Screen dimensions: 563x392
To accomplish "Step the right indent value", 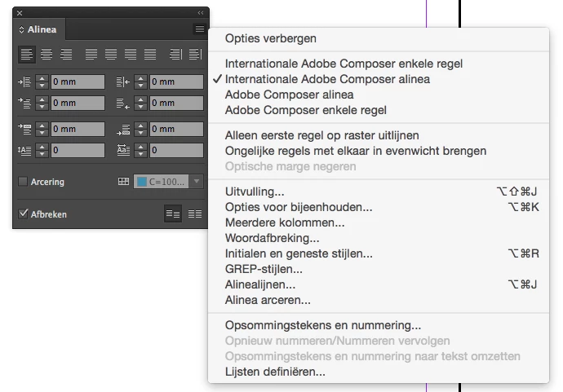I will [x=140, y=82].
